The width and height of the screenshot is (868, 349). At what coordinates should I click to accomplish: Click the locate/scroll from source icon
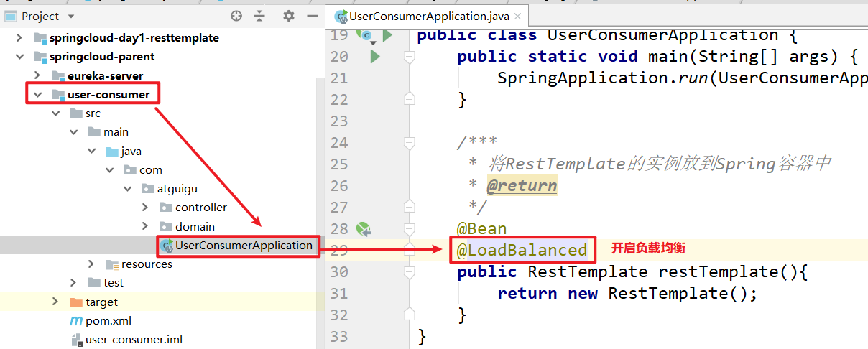pos(236,16)
